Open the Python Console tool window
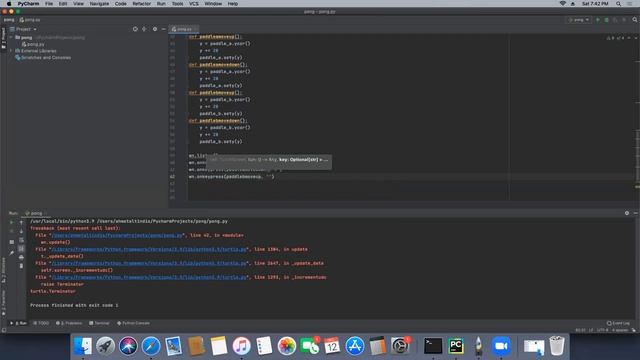This screenshot has height=360, width=640. coord(133,323)
